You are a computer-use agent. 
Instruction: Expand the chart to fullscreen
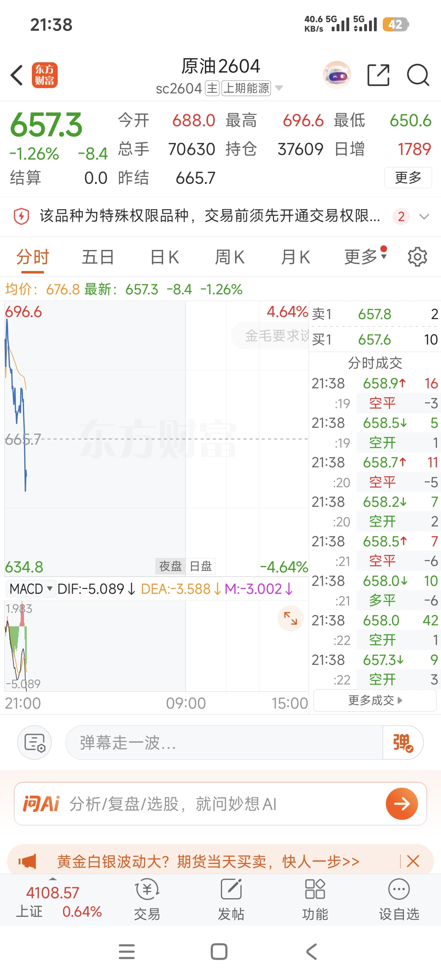point(290,618)
